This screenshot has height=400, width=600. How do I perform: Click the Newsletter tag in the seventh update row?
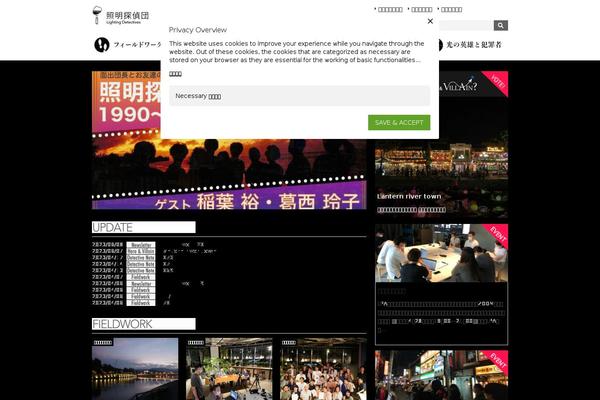[141, 284]
